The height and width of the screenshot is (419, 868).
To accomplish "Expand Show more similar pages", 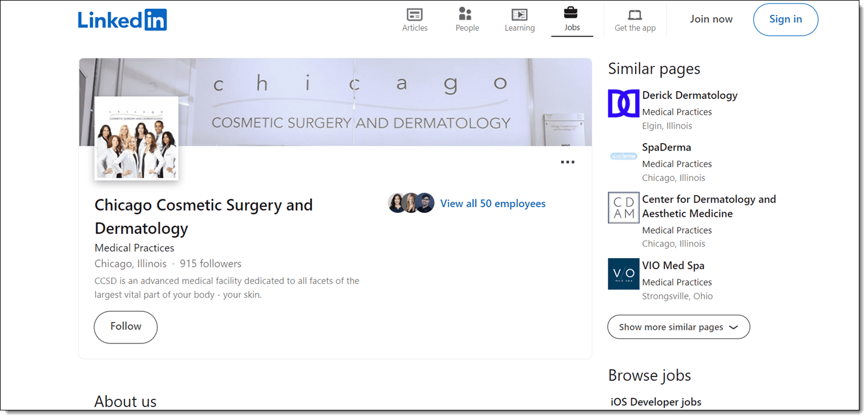I will 678,327.
